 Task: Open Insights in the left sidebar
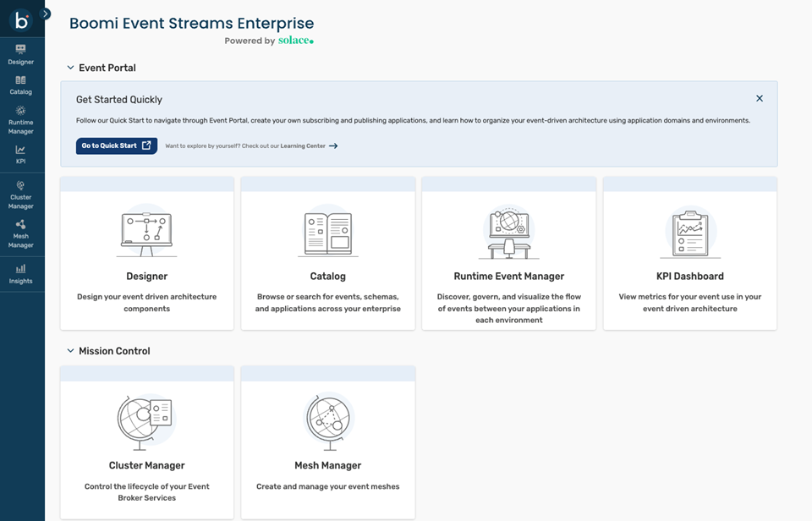pos(21,274)
